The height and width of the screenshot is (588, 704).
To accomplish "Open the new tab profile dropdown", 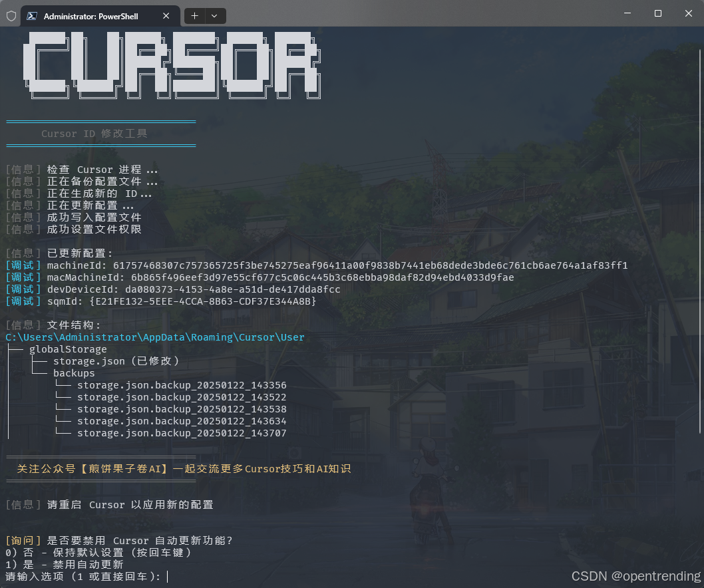I will click(x=215, y=16).
